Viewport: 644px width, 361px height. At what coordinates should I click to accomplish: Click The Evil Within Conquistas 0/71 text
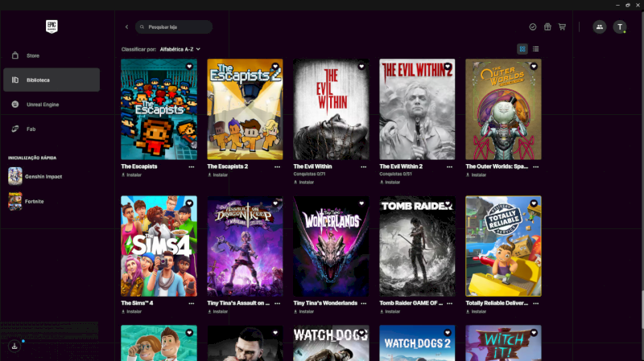coord(309,174)
